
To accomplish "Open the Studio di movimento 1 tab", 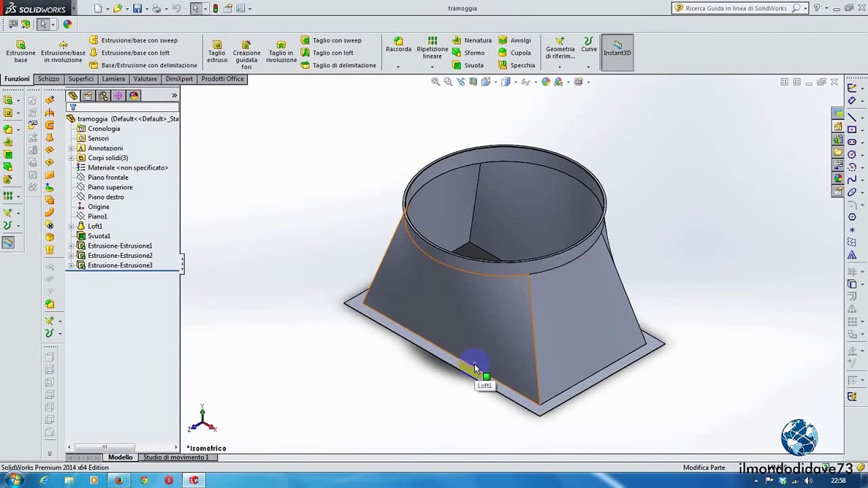I will coord(176,457).
